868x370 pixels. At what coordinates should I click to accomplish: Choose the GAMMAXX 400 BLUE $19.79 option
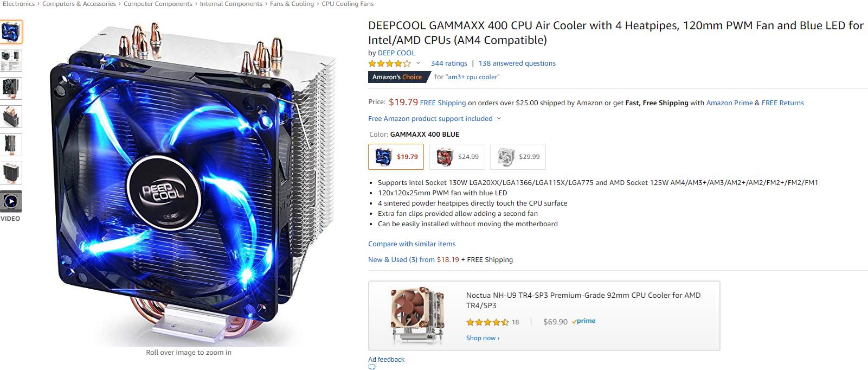[396, 157]
